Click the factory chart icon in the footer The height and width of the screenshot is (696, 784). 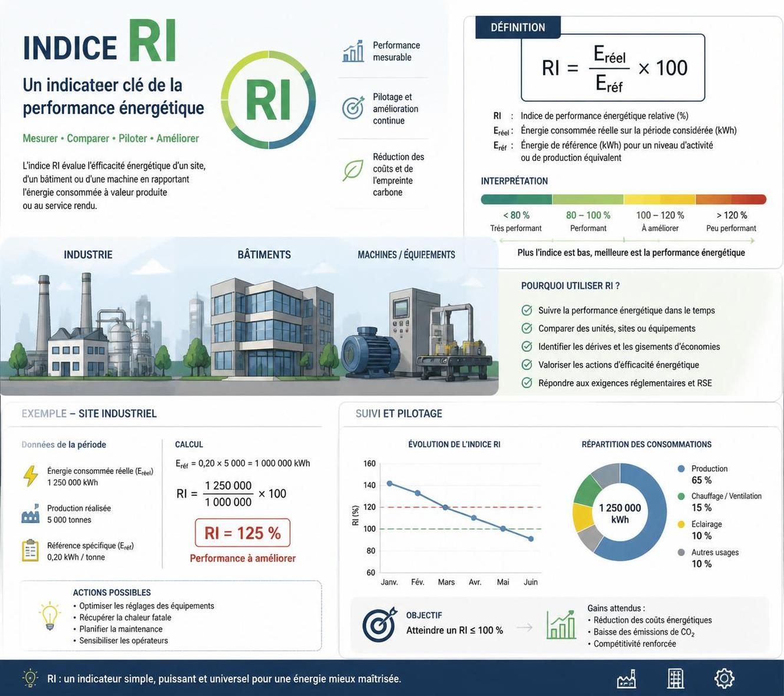point(627,678)
